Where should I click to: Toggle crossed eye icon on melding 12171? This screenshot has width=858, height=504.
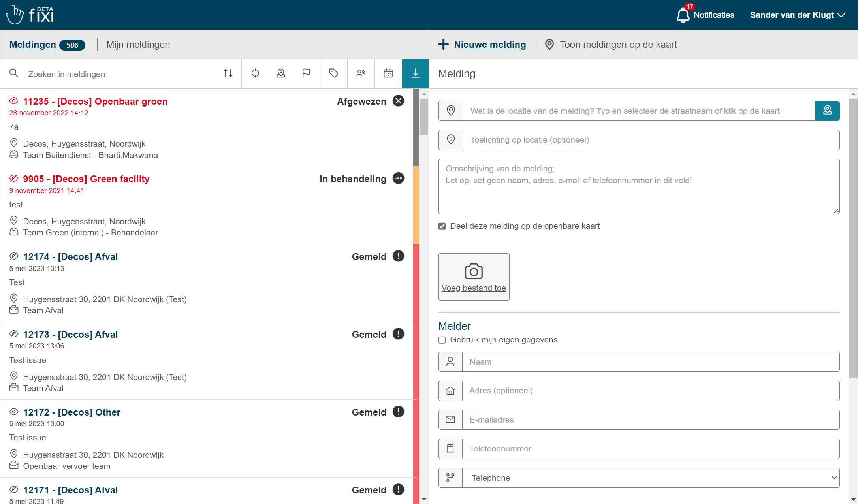[14, 490]
